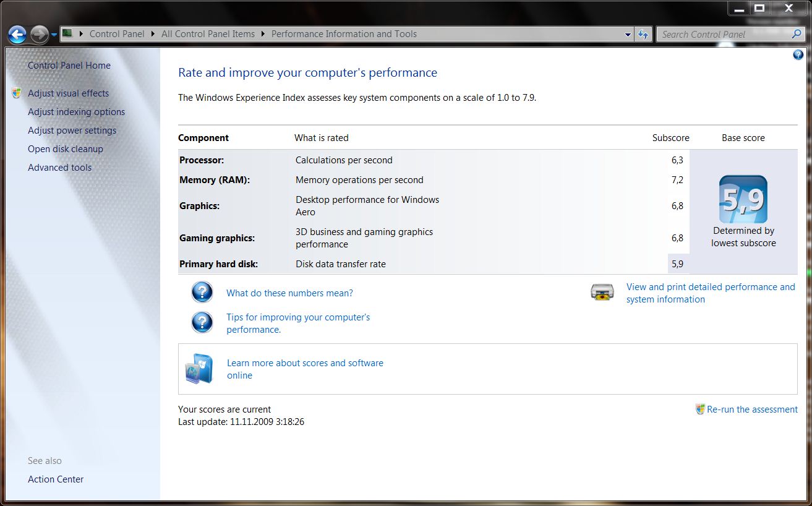Expand the arrow after Control Panel breadcrumb
Viewport: 812px width, 506px height.
[153, 34]
